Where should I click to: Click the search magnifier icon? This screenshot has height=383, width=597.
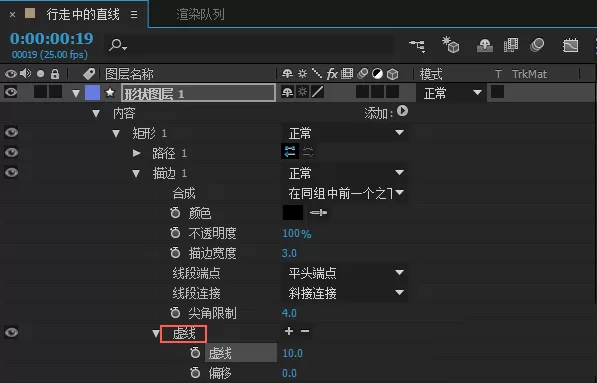(x=117, y=45)
